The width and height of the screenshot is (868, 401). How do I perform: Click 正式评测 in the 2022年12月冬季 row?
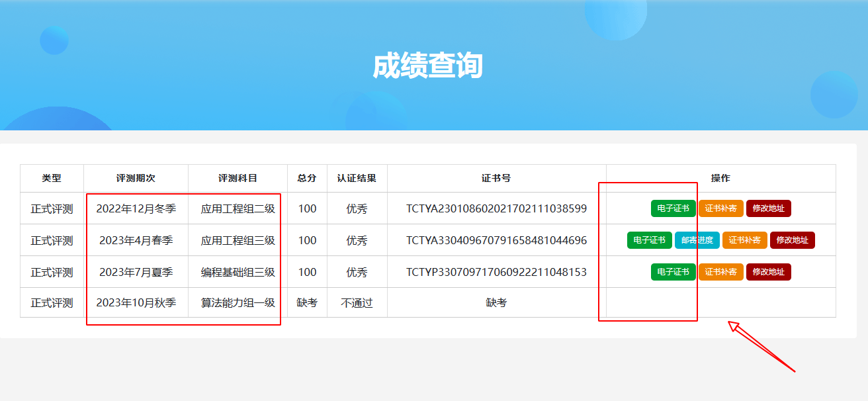pyautogui.click(x=52, y=208)
